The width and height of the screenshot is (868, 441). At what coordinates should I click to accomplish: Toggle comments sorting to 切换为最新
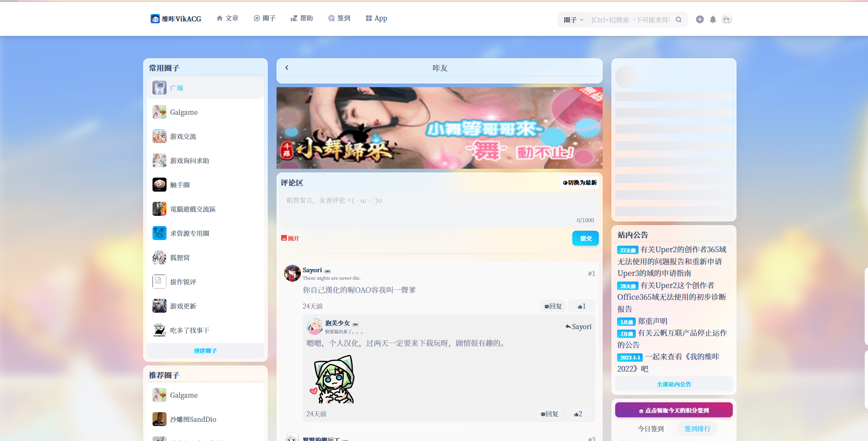580,183
